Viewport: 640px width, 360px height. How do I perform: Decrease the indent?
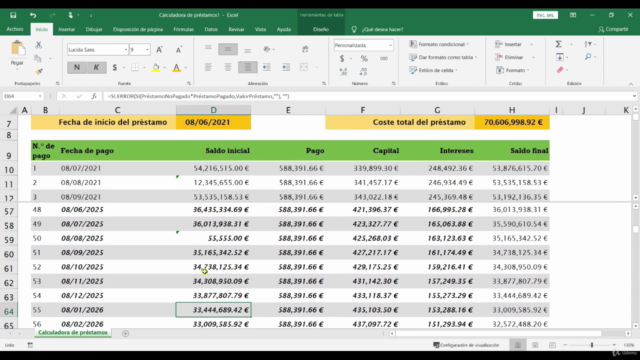pos(267,67)
